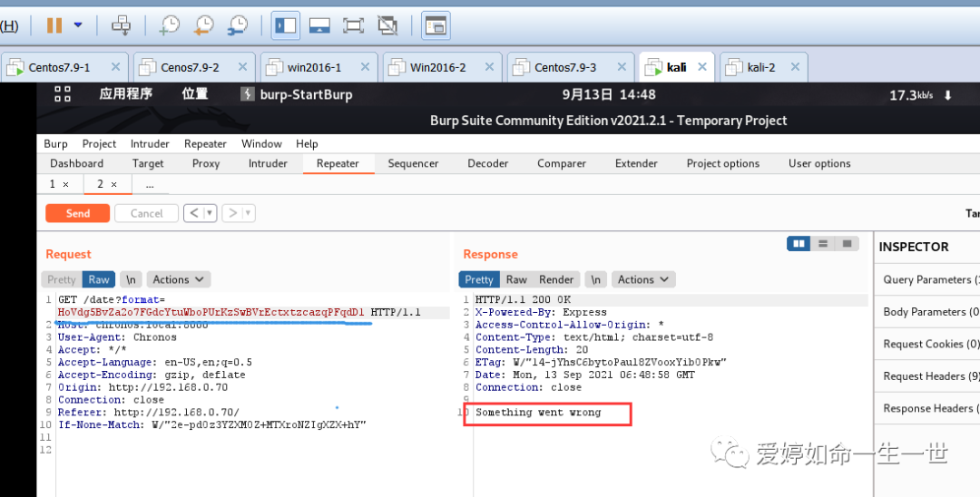
Task: Open the Project menu
Action: tap(100, 143)
